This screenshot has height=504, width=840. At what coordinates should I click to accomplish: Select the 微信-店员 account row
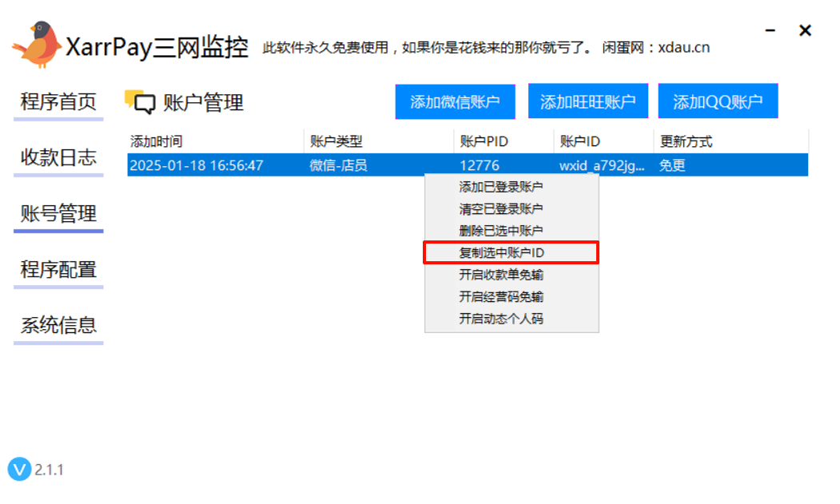240,165
